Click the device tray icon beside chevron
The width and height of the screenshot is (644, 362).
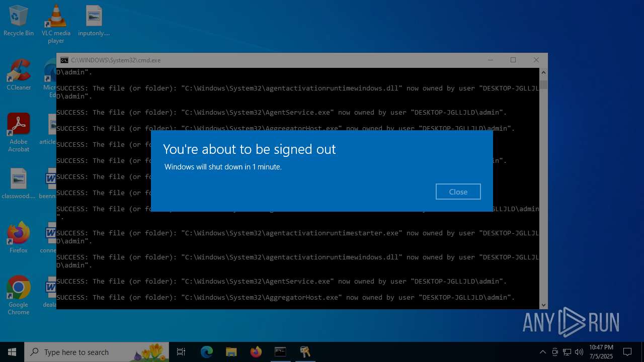coord(555,352)
